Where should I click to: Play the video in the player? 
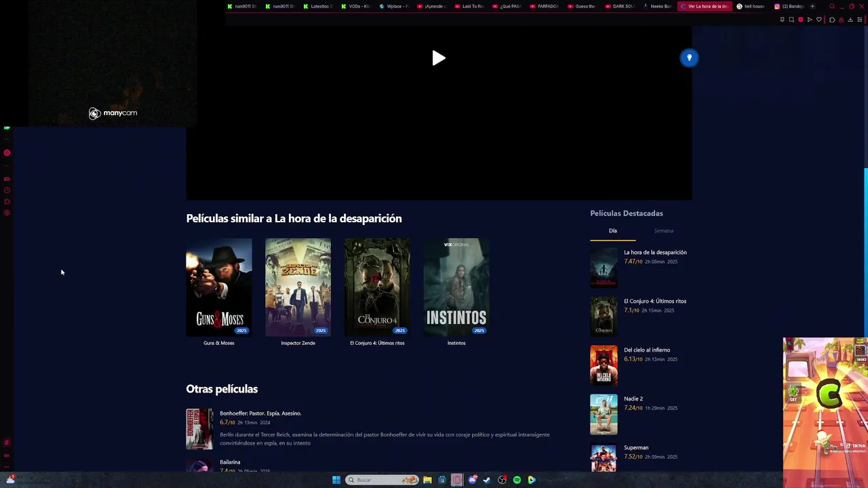click(439, 58)
